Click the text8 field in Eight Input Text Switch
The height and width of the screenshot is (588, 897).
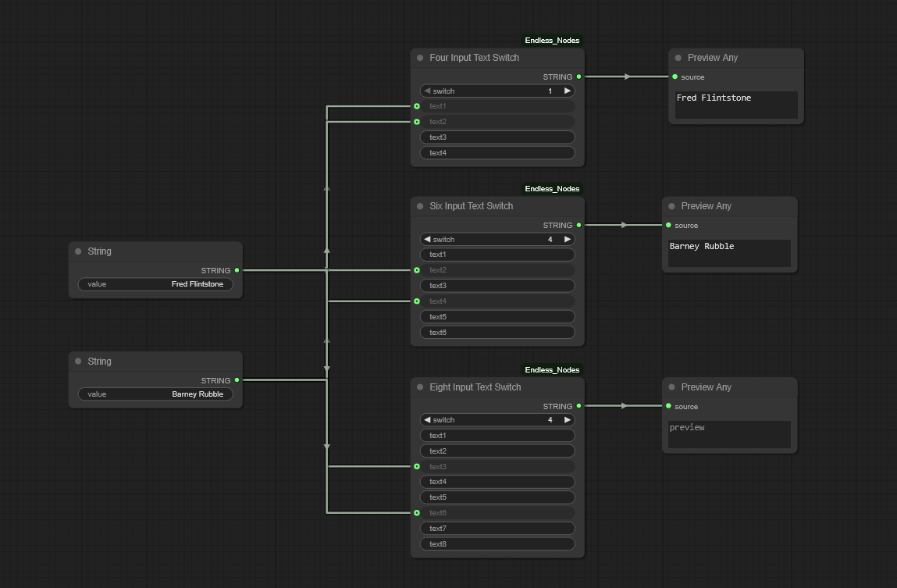(x=497, y=544)
